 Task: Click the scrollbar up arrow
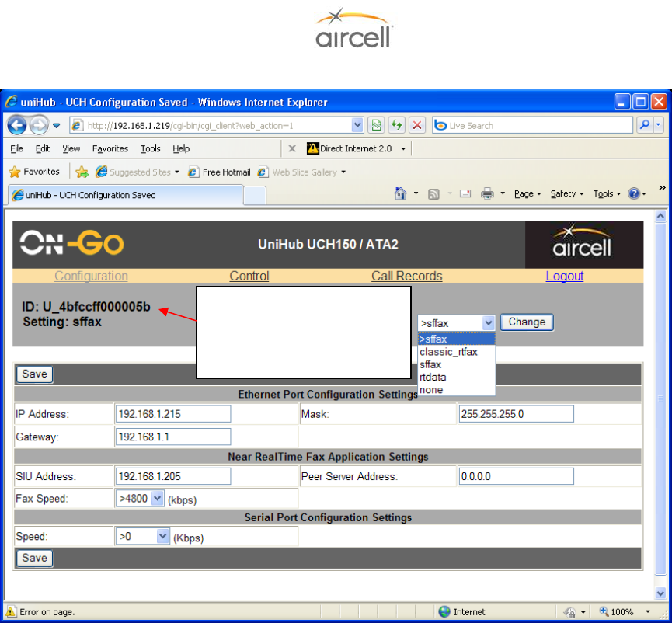pyautogui.click(x=660, y=217)
